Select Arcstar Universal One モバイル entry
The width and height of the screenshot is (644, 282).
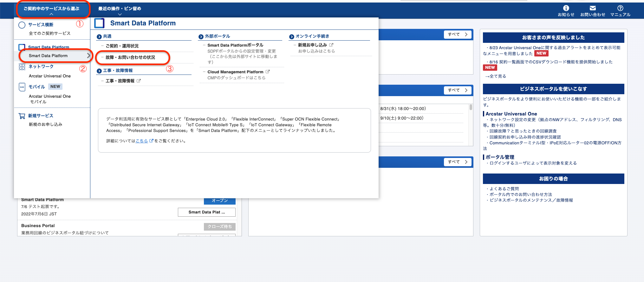pos(50,99)
